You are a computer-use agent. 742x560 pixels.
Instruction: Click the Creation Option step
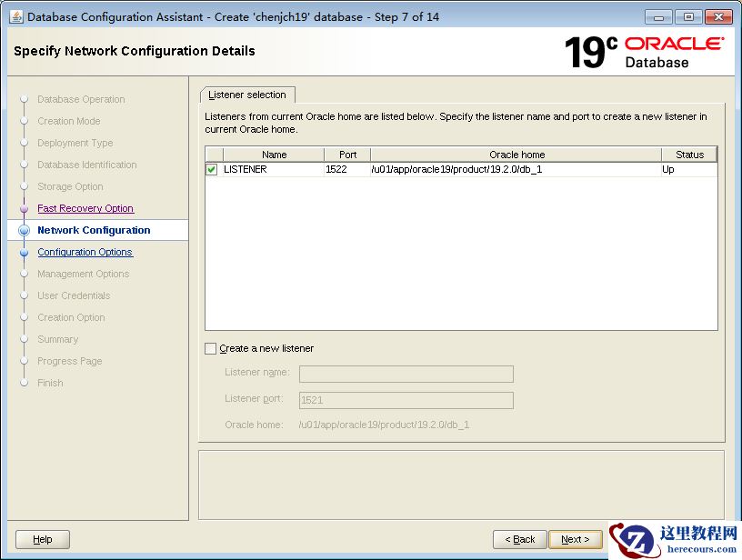pyautogui.click(x=71, y=317)
